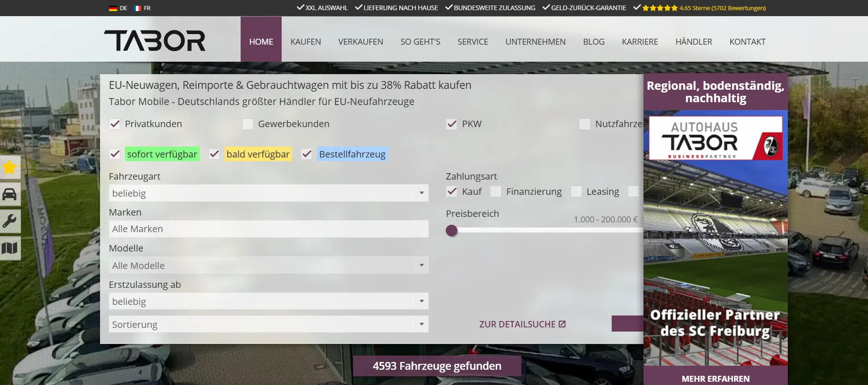The image size is (868, 385).
Task: Click the 'Regional, bodenständig, nachhaltig' banner heading
Action: (x=715, y=92)
